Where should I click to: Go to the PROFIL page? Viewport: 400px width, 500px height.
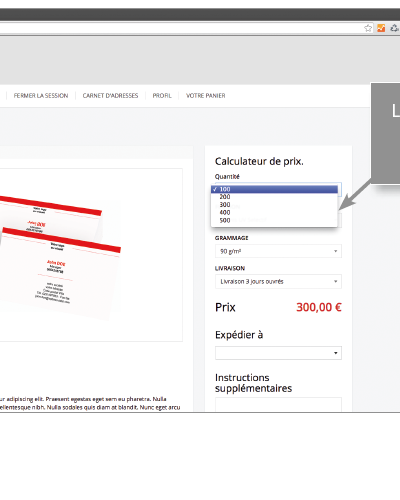pos(162,96)
